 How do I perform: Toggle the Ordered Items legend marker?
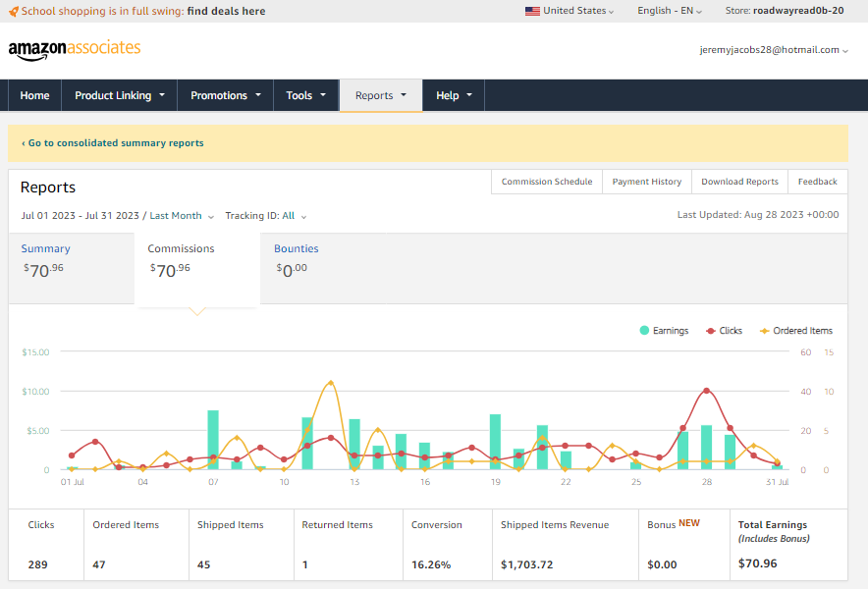click(765, 331)
